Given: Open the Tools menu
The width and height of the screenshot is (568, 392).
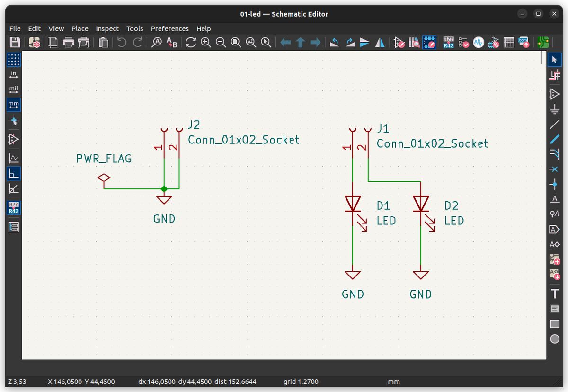Looking at the screenshot, I should point(135,28).
